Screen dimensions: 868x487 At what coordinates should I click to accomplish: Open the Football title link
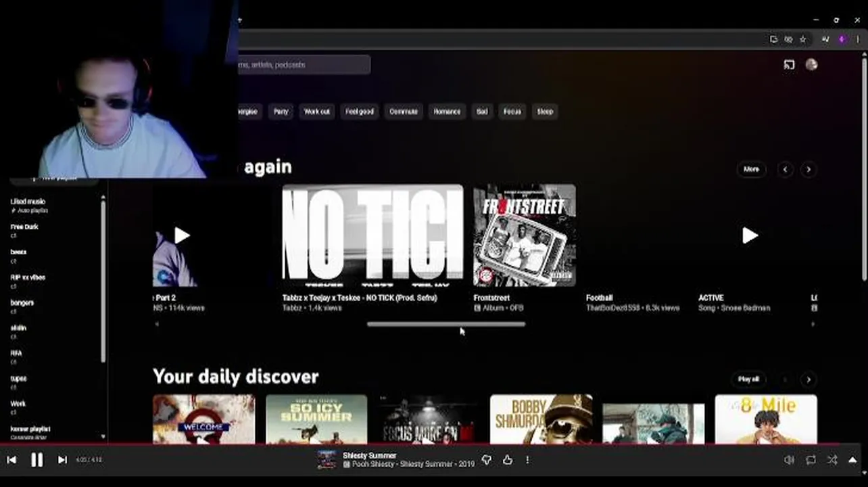click(599, 298)
